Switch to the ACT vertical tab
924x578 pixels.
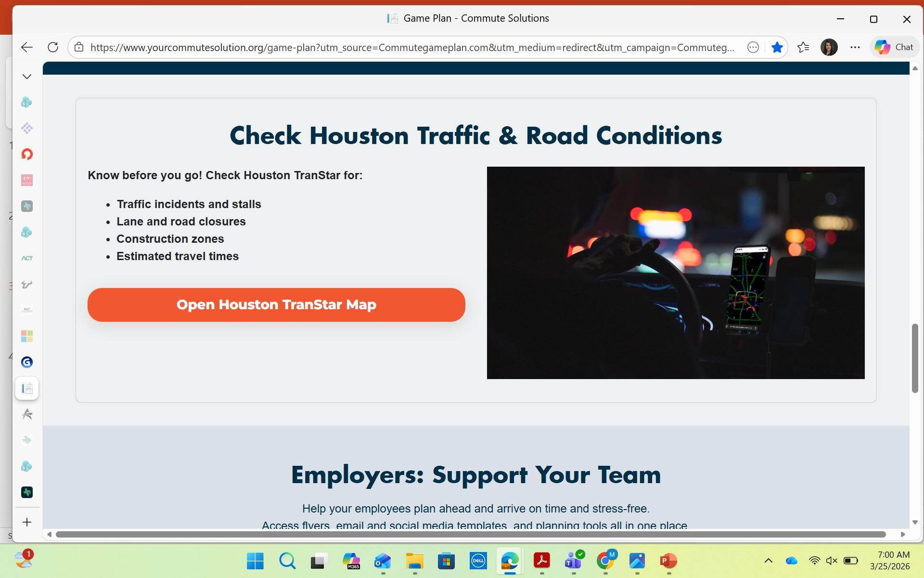tap(27, 258)
